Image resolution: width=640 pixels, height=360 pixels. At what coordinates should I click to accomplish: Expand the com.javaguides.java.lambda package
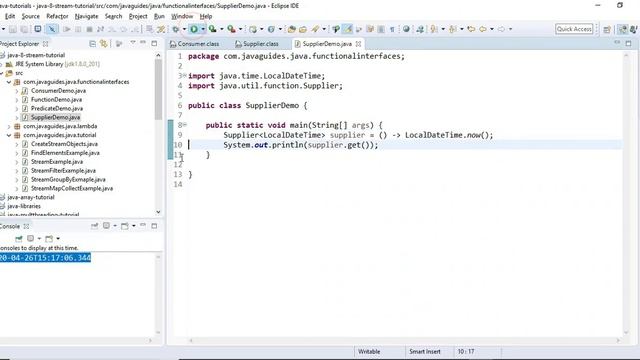click(9, 127)
